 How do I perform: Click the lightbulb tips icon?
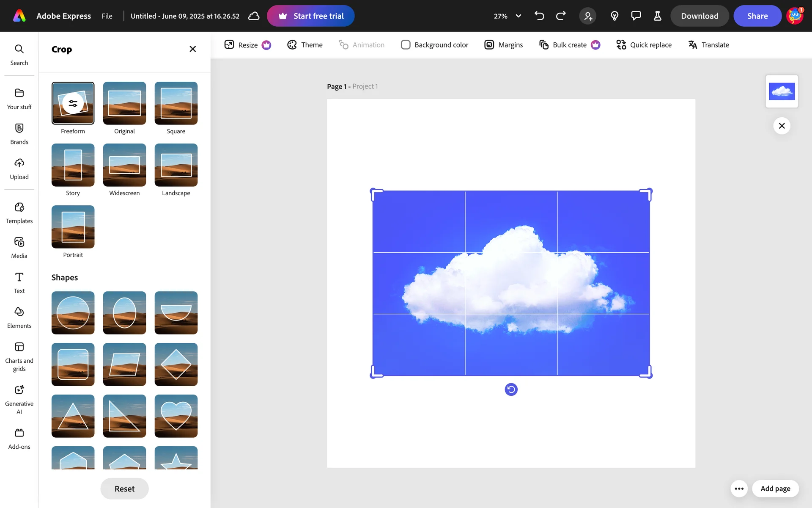[614, 16]
